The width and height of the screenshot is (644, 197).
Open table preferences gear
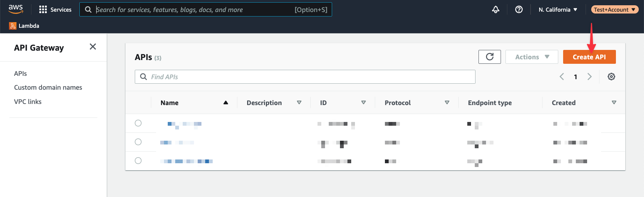tap(611, 77)
